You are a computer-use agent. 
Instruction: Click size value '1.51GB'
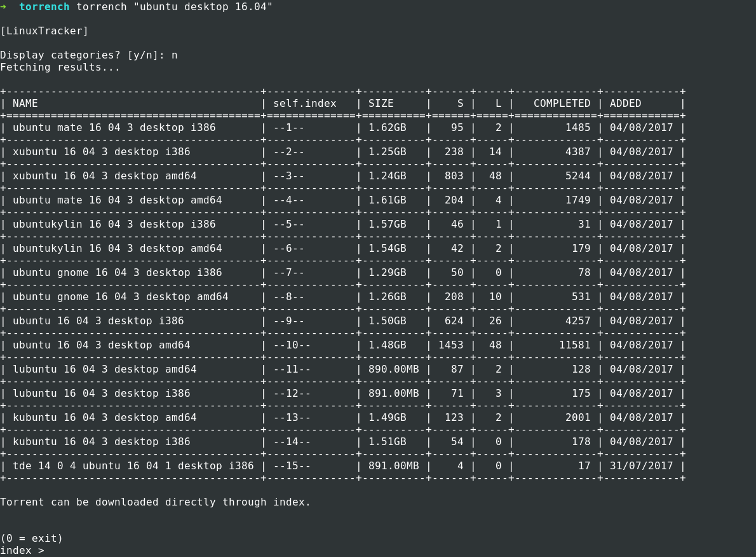(387, 442)
